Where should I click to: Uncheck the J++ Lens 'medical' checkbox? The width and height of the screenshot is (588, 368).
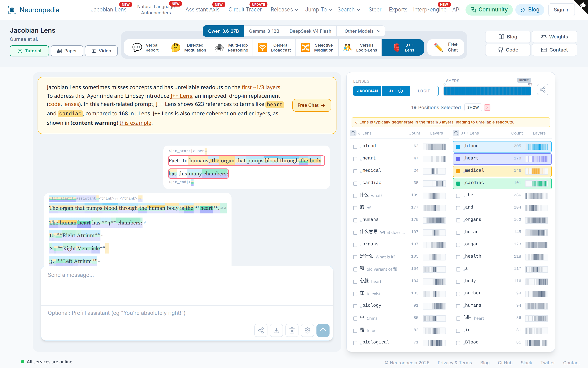point(458,171)
